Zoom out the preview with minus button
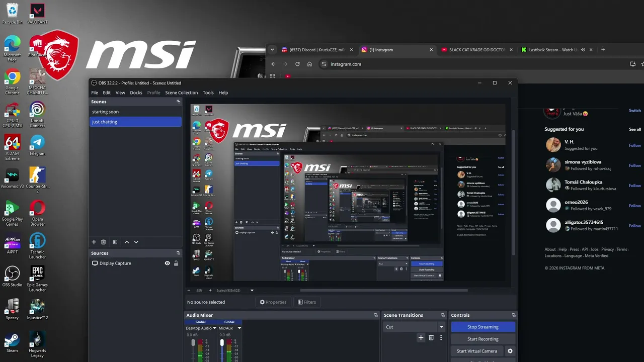This screenshot has height=362, width=644. (x=189, y=290)
